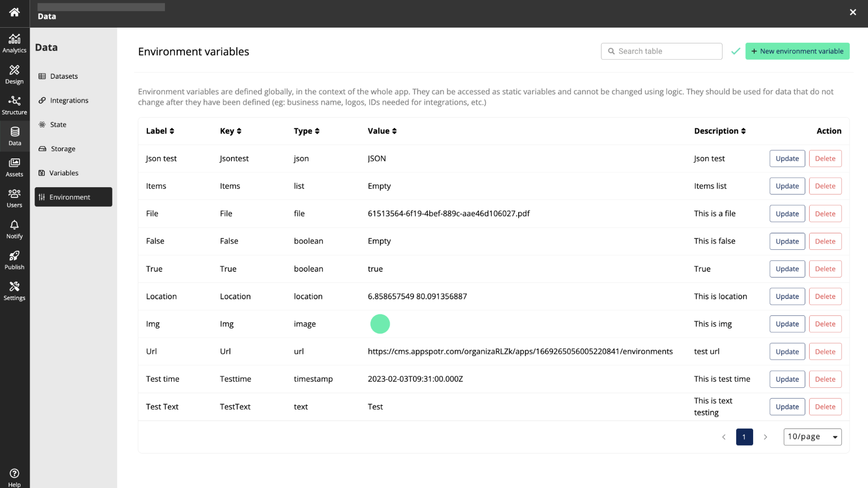Update the False boolean variable
This screenshot has height=488, width=868.
pos(787,241)
